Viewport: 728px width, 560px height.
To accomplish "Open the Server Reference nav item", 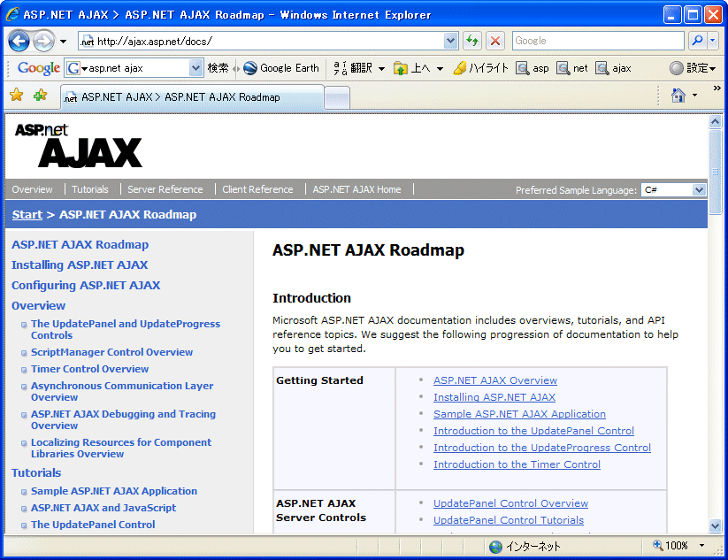I will [x=165, y=189].
